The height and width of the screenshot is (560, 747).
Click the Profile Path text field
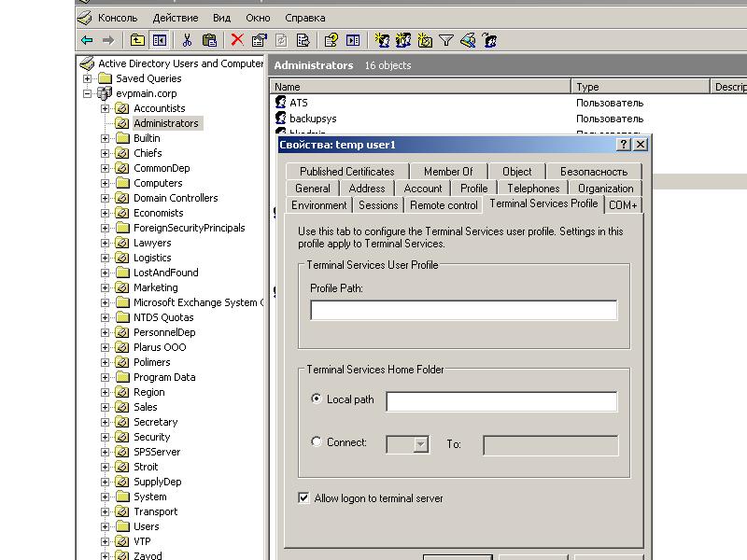(x=463, y=311)
